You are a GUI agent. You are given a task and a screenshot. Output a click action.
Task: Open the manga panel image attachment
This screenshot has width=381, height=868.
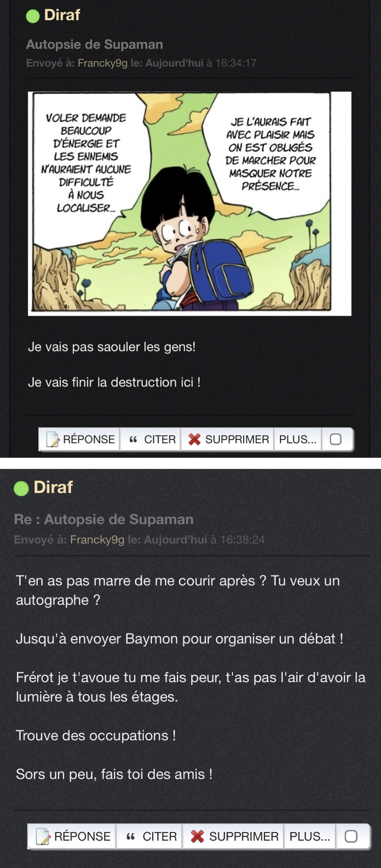(x=190, y=204)
